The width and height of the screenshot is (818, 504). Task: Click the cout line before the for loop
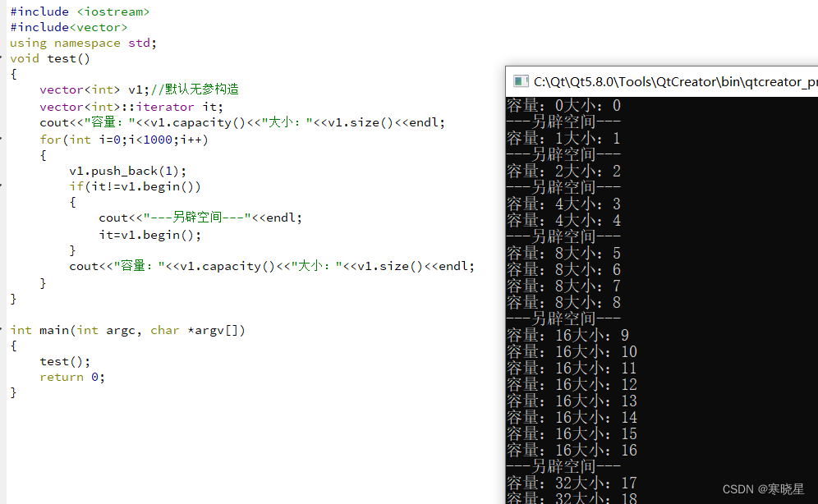click(x=242, y=122)
